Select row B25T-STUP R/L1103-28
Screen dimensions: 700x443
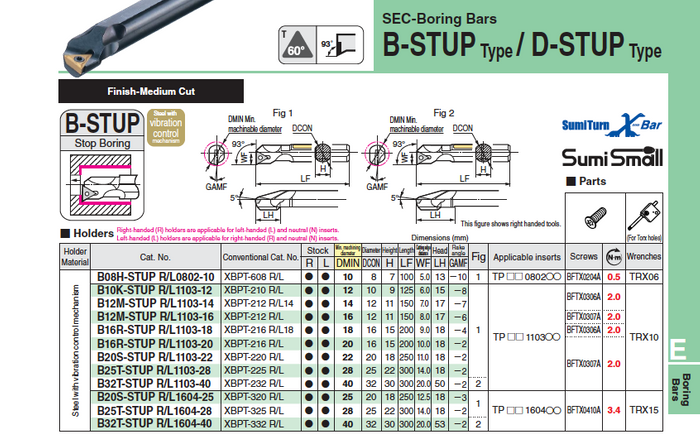click(279, 370)
